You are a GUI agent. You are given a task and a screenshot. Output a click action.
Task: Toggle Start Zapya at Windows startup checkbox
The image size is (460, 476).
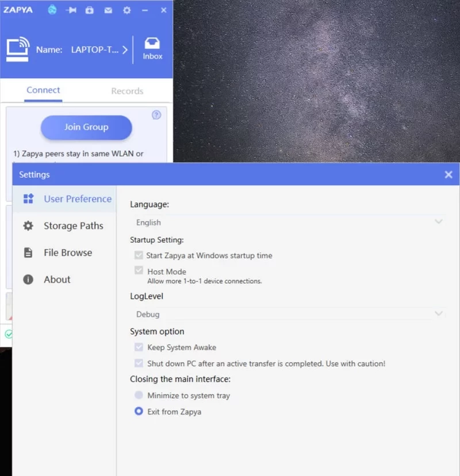coord(139,255)
